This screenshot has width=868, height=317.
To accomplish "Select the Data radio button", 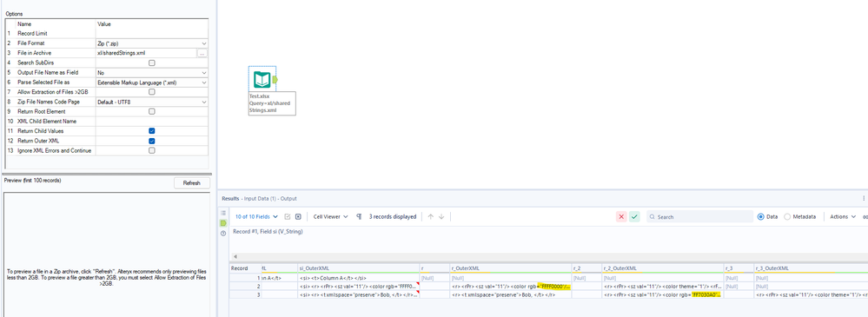I will click(x=760, y=217).
